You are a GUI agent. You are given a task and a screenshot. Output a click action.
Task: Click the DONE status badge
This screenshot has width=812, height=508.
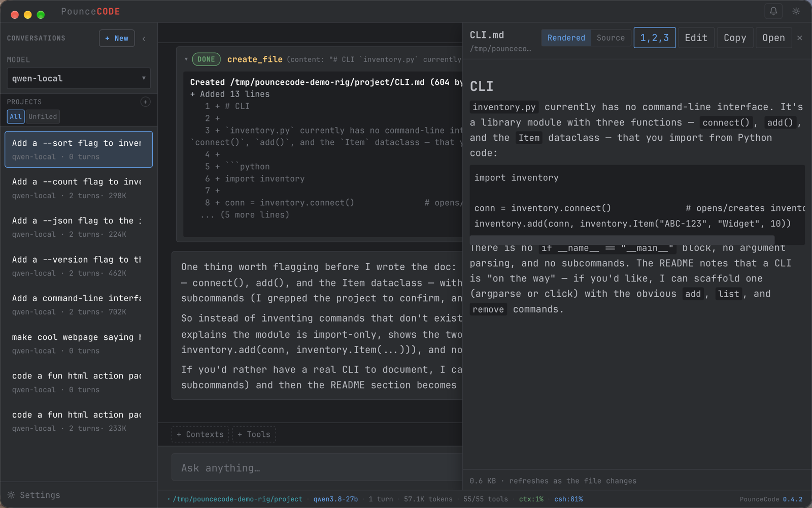click(x=206, y=59)
